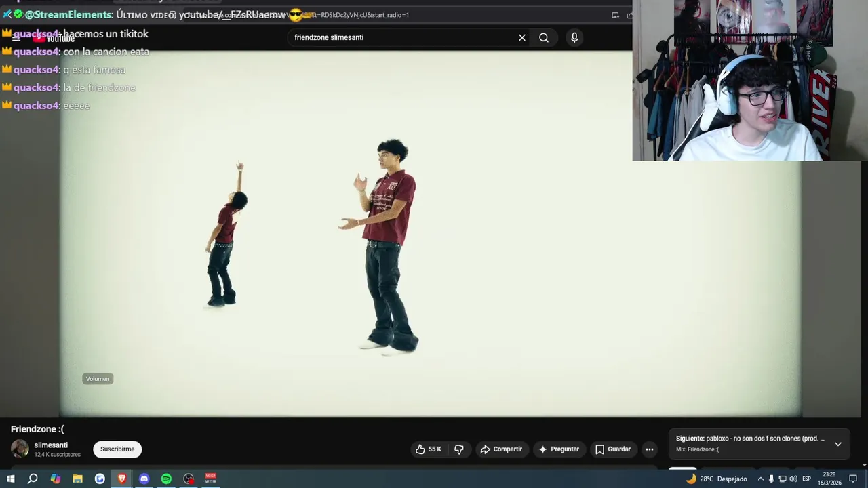The width and height of the screenshot is (868, 488).
Task: Open the red mixer app taskbar icon
Action: pyautogui.click(x=211, y=479)
